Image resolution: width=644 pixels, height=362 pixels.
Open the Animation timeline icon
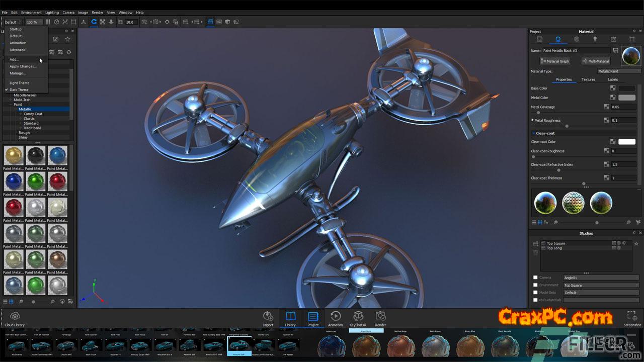pos(336,316)
